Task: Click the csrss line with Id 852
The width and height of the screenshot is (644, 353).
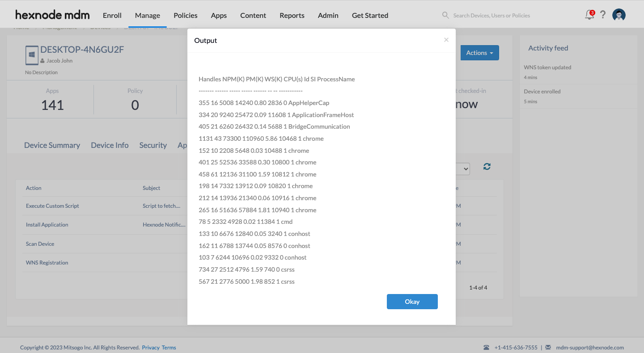Action: [246, 282]
